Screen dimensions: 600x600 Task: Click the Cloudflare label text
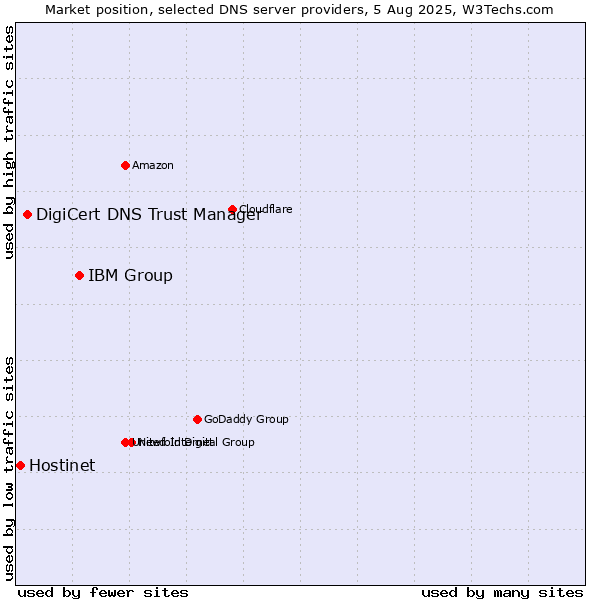coord(266,209)
